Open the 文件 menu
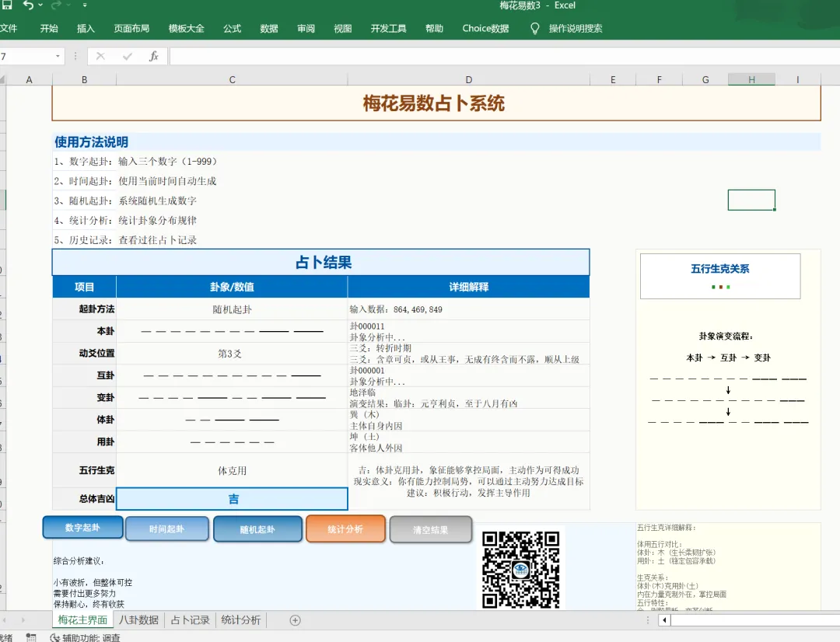 coord(8,29)
